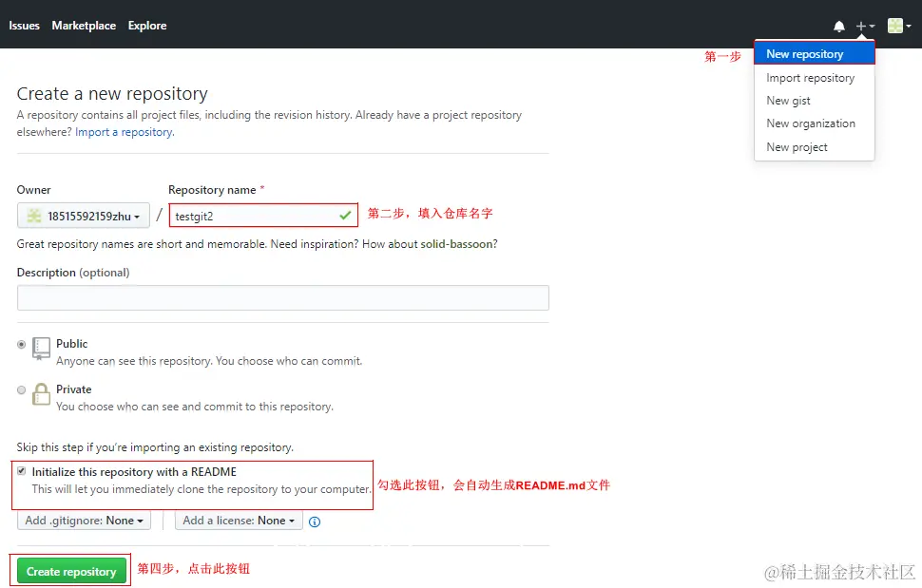Click the Description (optional) label

(x=73, y=273)
